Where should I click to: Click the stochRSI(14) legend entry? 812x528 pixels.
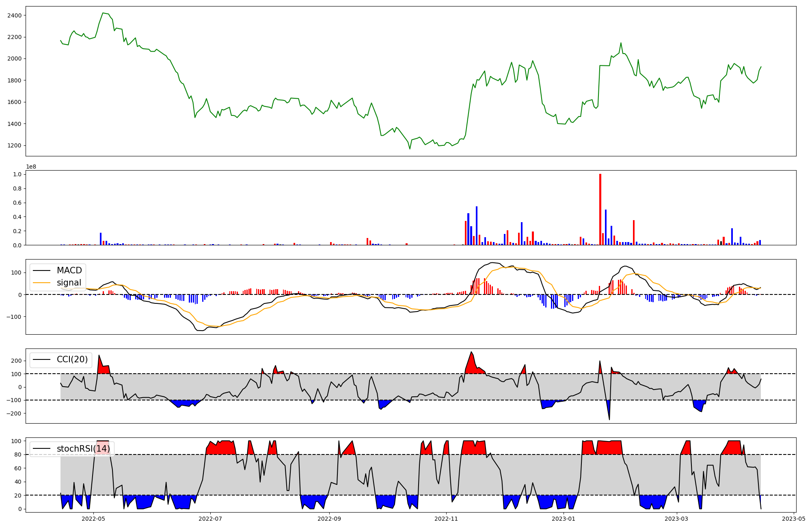click(83, 449)
